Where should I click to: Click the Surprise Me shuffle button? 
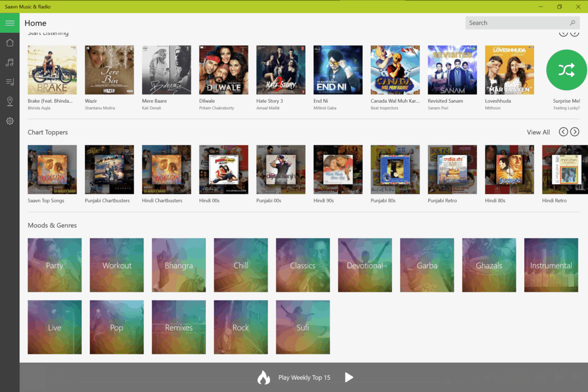pos(566,70)
